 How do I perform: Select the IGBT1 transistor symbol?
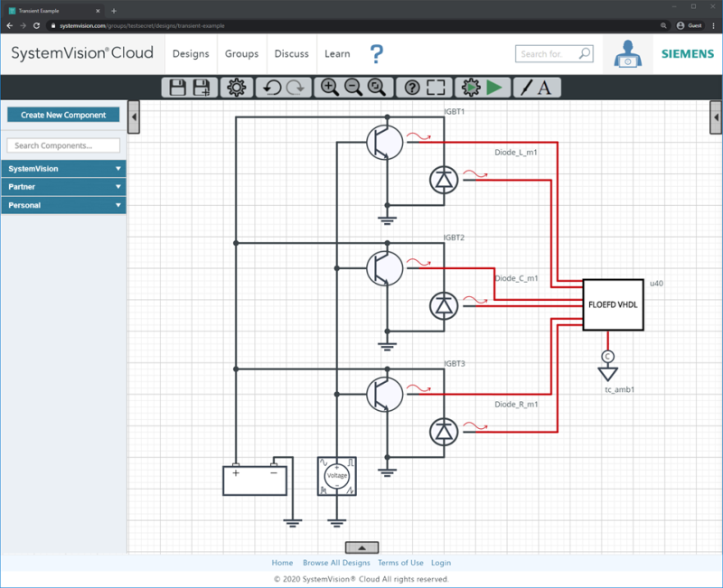[385, 143]
